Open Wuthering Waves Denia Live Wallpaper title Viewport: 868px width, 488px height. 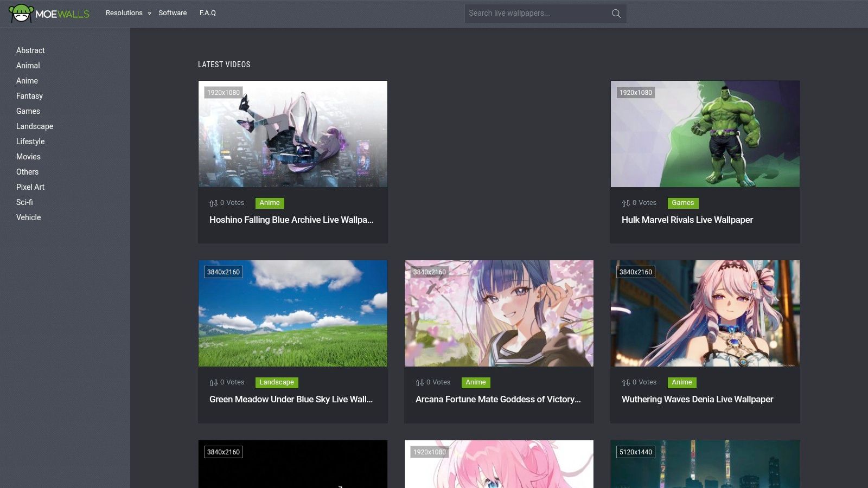pyautogui.click(x=698, y=399)
